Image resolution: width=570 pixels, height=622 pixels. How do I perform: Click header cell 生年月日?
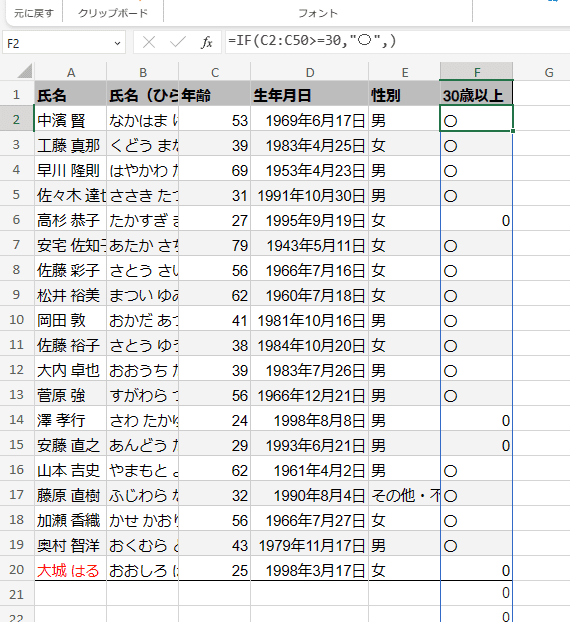310,94
